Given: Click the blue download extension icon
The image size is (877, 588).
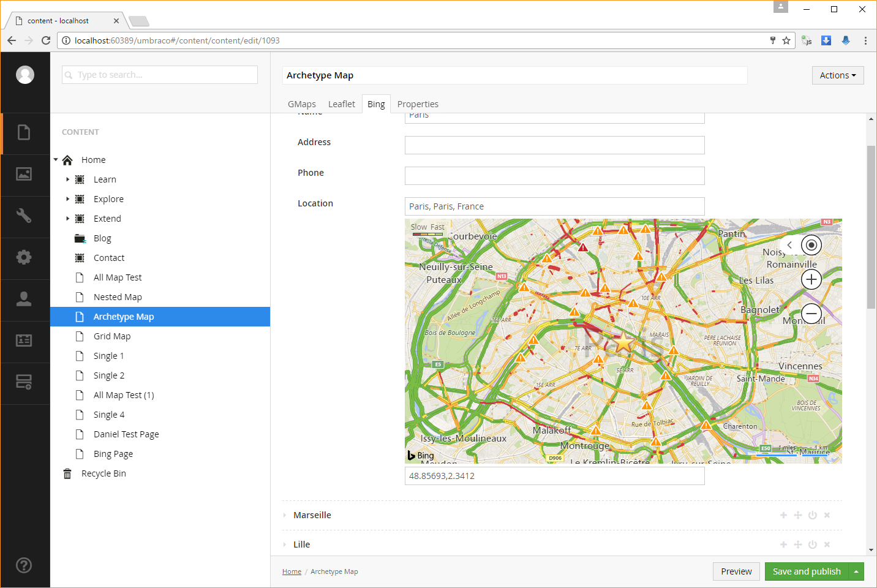Looking at the screenshot, I should (826, 40).
